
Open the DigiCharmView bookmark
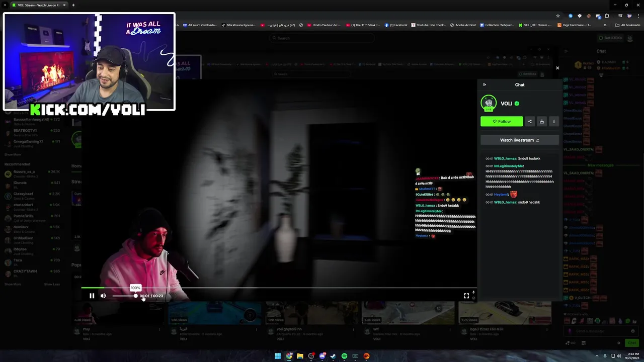tap(575, 25)
